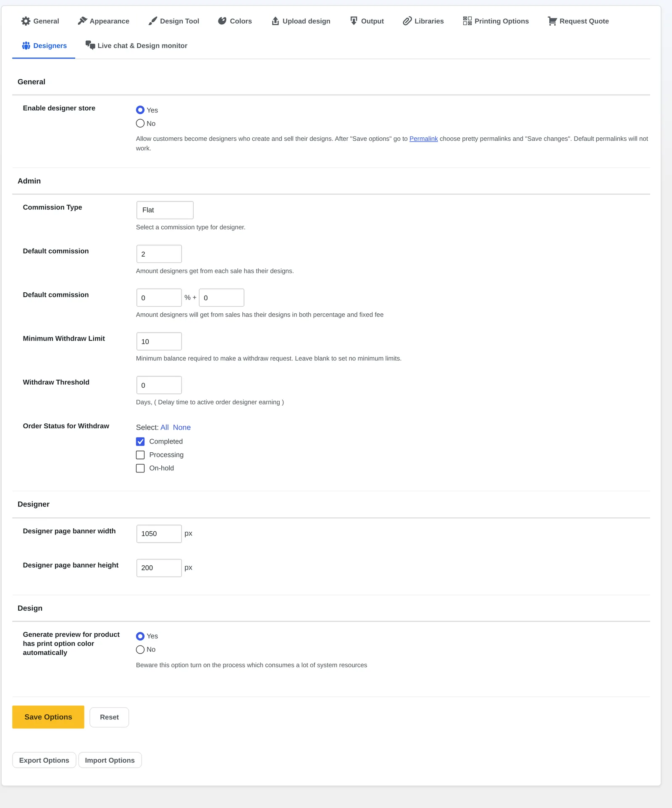672x808 pixels.
Task: Click the Export Options button
Action: [44, 760]
